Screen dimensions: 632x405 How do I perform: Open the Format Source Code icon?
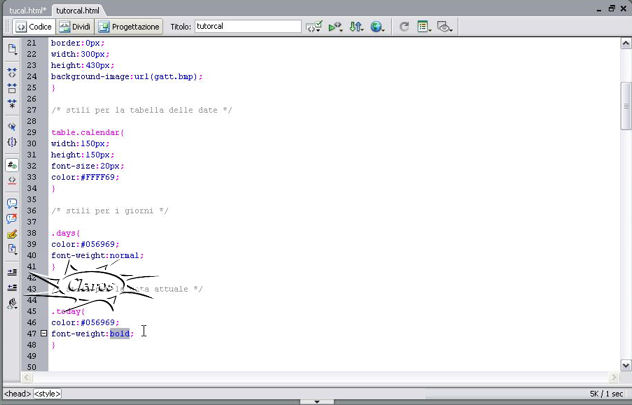coord(12,303)
